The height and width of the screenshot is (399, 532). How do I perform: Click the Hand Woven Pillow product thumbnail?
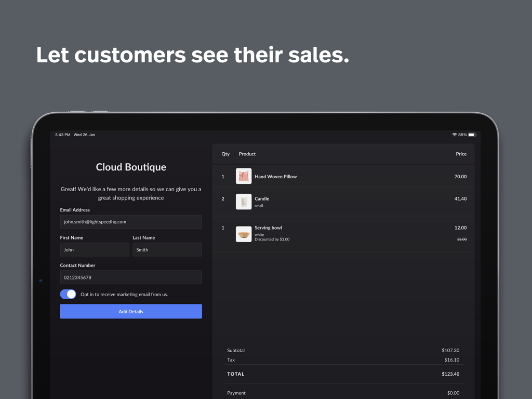coord(244,176)
